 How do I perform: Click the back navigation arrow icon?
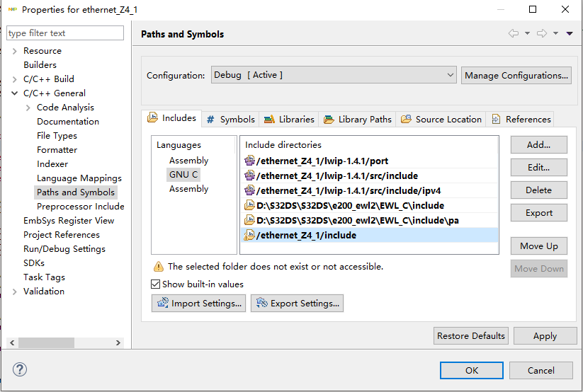click(x=514, y=34)
